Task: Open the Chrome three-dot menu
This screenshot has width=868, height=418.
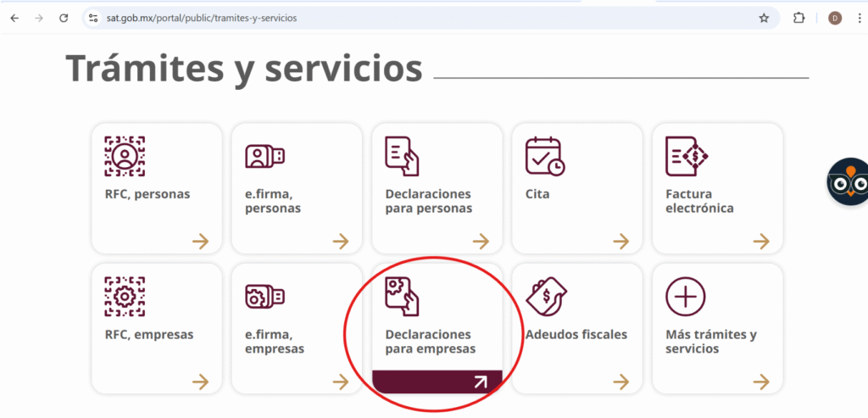Action: tap(860, 19)
